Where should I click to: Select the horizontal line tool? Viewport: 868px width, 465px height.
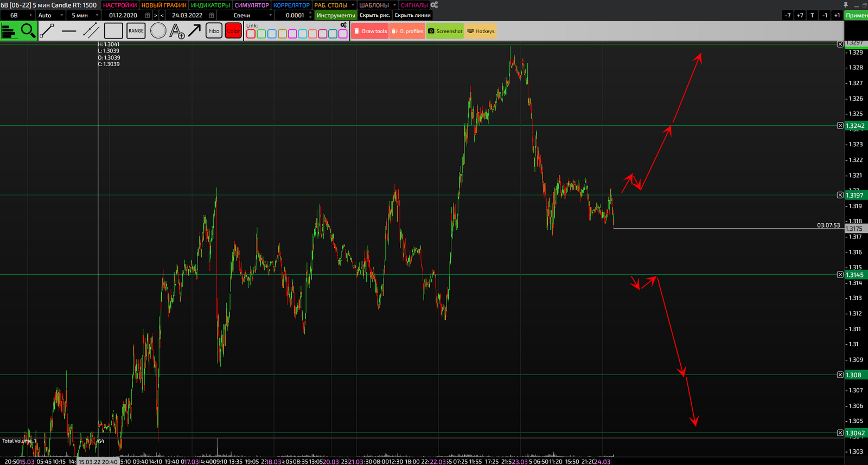69,31
